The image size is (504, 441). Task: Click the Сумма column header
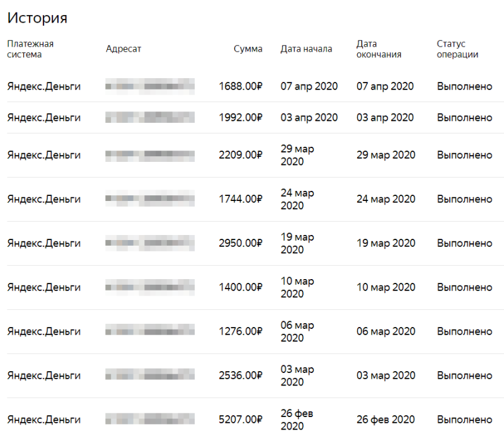[248, 49]
